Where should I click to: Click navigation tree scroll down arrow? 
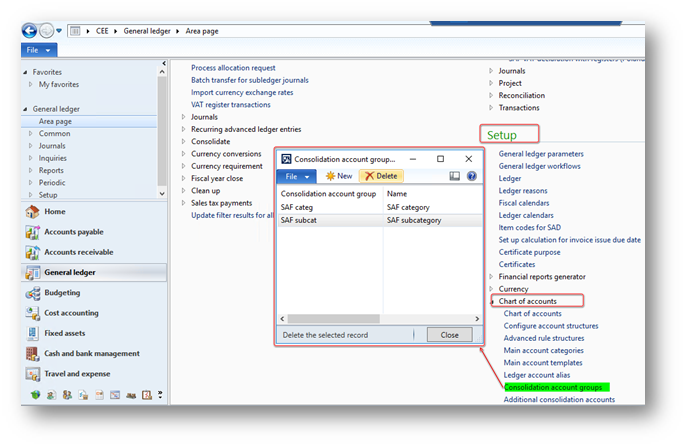click(x=162, y=194)
